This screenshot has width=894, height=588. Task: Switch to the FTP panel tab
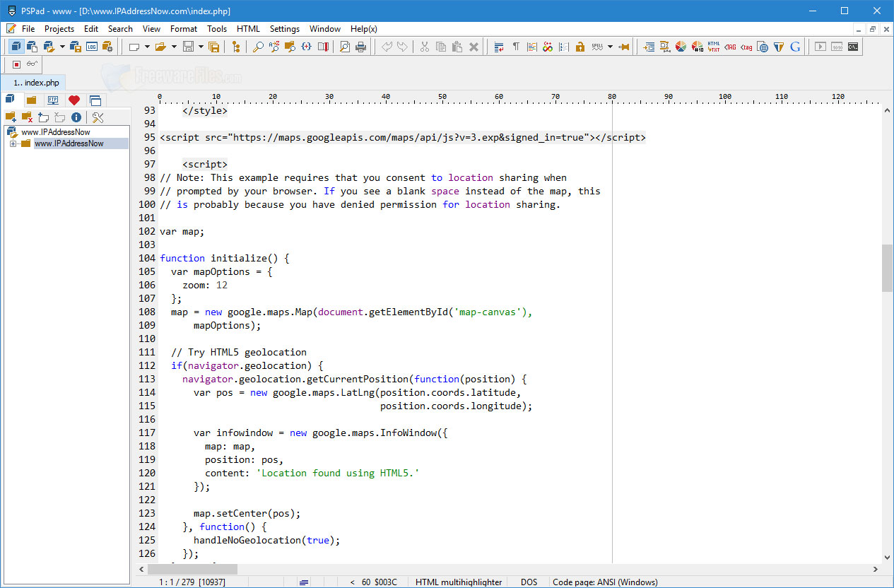click(53, 100)
